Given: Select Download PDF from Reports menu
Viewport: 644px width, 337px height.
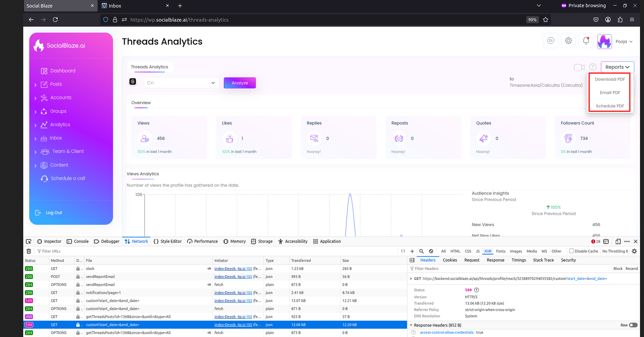Looking at the screenshot, I should [x=609, y=79].
